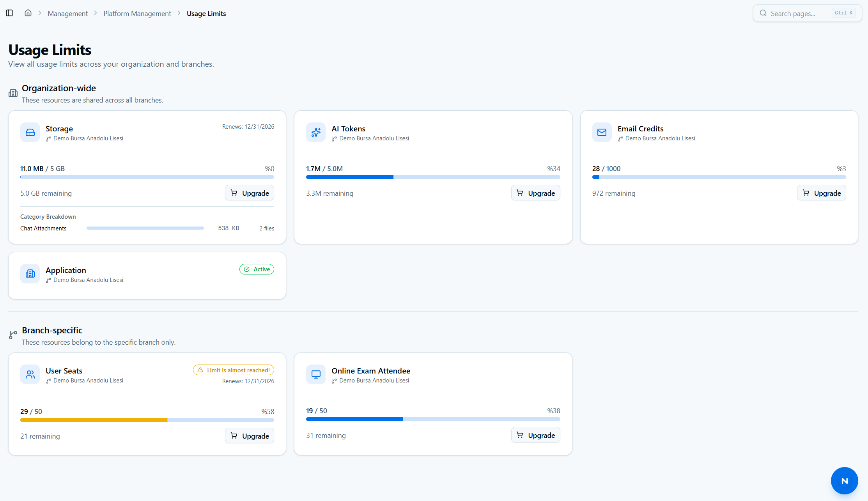Click the User Seats yellow progress bar

(147, 420)
